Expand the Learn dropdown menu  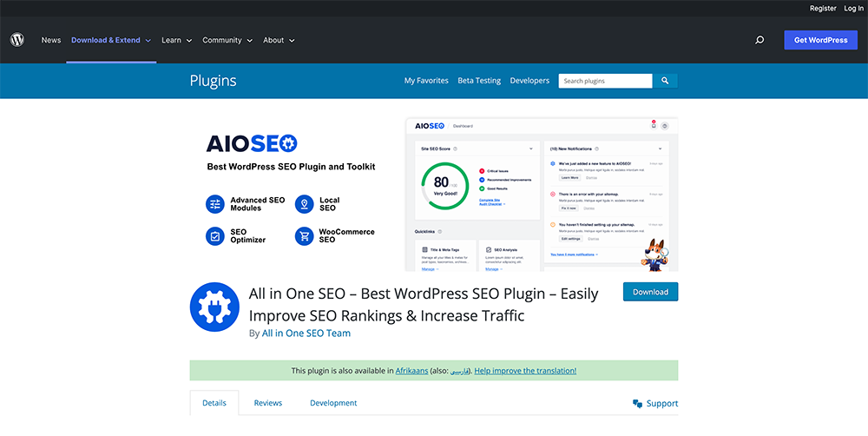pyautogui.click(x=176, y=40)
